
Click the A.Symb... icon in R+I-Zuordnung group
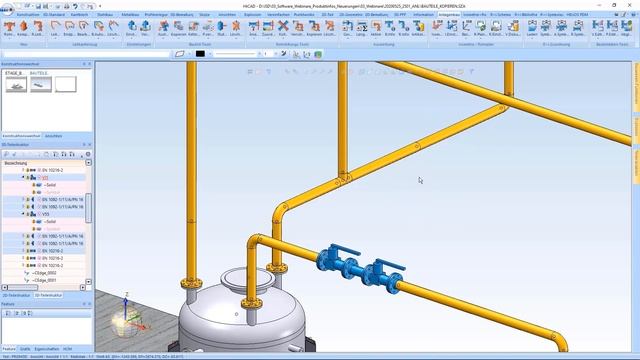pyautogui.click(x=562, y=28)
